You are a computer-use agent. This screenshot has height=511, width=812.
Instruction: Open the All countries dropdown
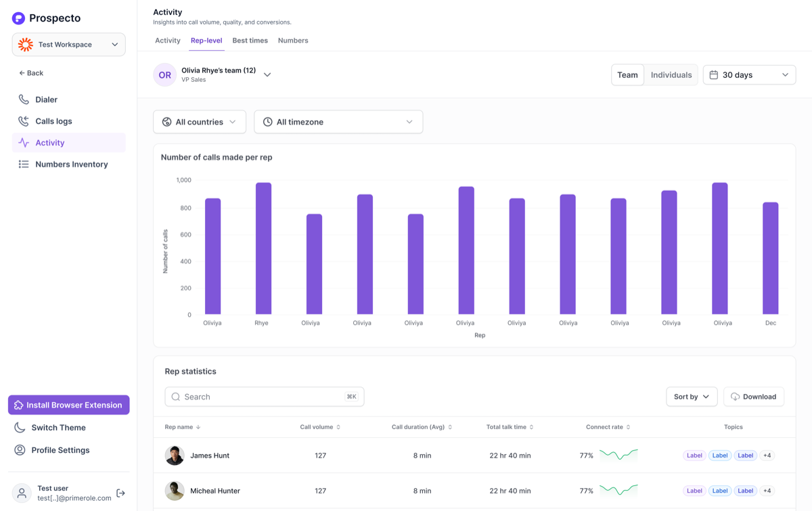[200, 122]
